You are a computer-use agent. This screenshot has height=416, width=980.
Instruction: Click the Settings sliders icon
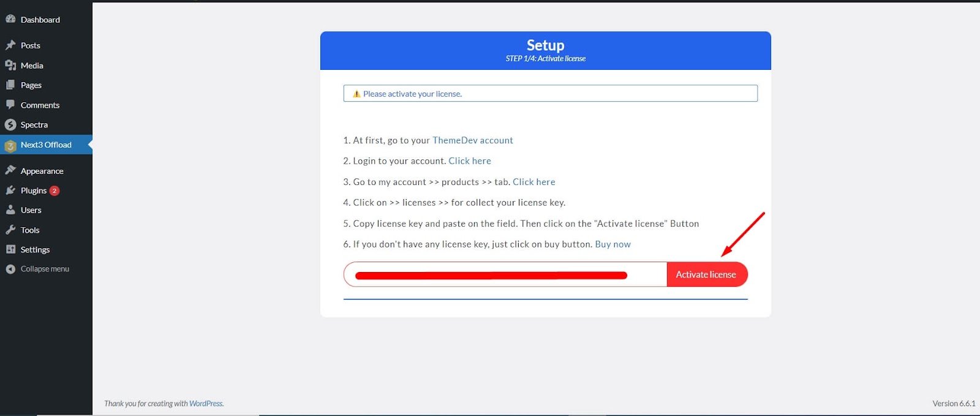[10, 249]
